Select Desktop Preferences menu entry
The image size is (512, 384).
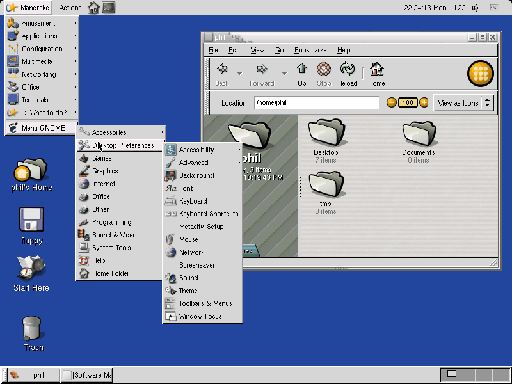(x=121, y=146)
